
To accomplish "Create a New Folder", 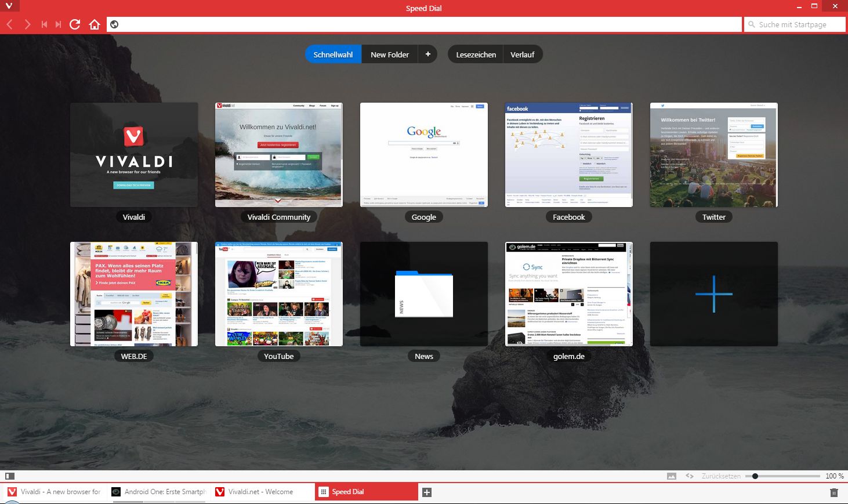I will [390, 54].
